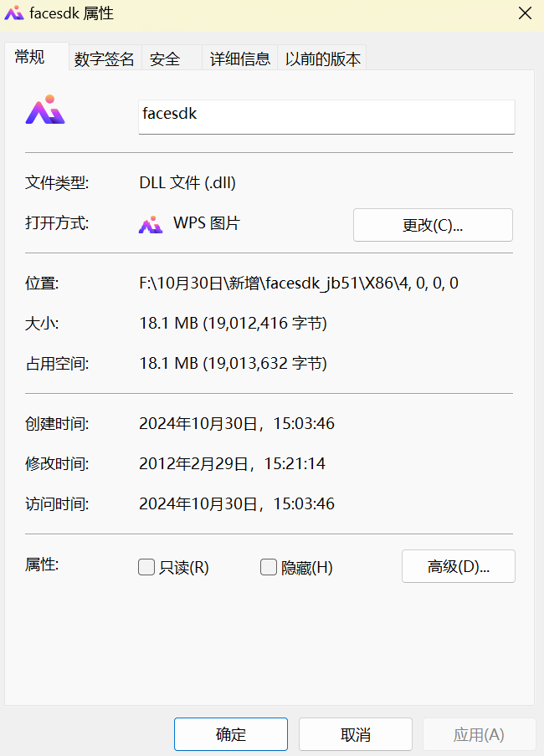Go to the 详细信息 tab

[240, 59]
